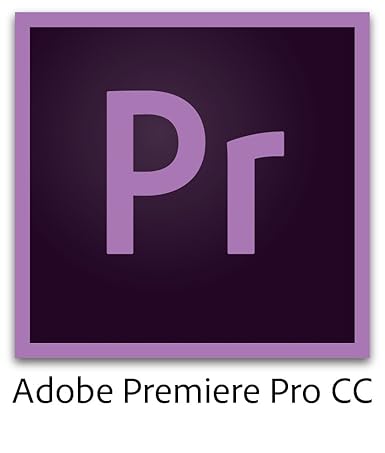Click the dark area below Pr letters
The height and width of the screenshot is (453, 385).
tap(192, 298)
